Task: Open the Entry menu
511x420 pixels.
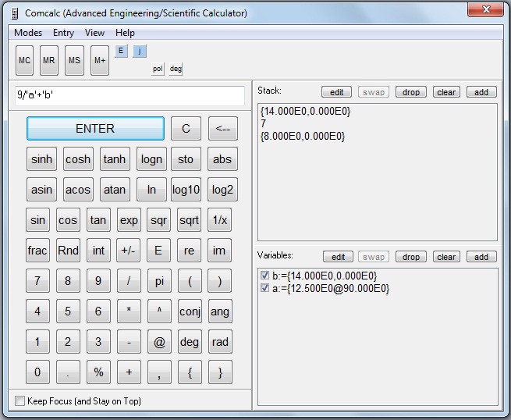Action: click(63, 33)
